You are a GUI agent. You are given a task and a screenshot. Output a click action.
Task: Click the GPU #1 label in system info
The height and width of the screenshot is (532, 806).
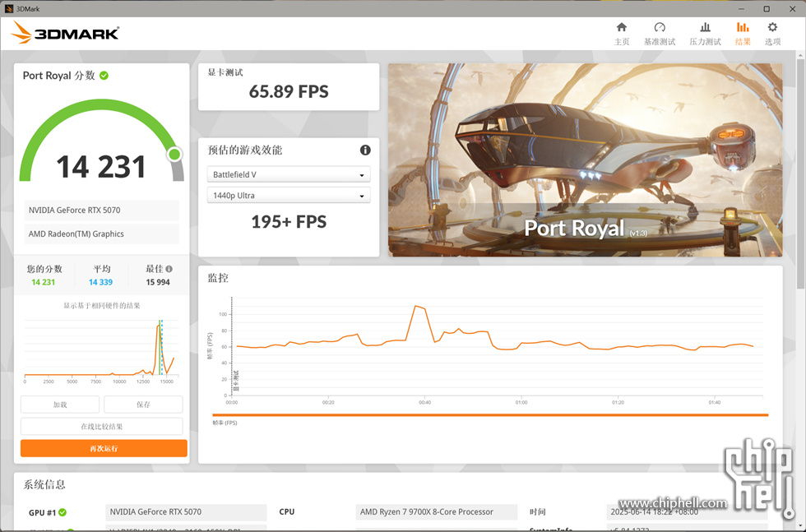[42, 512]
